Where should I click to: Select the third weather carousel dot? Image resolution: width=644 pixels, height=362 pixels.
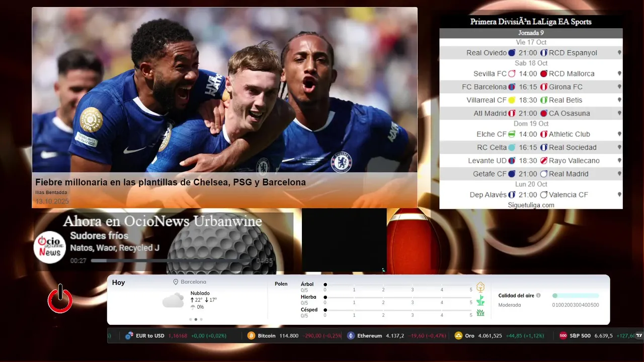201,319
